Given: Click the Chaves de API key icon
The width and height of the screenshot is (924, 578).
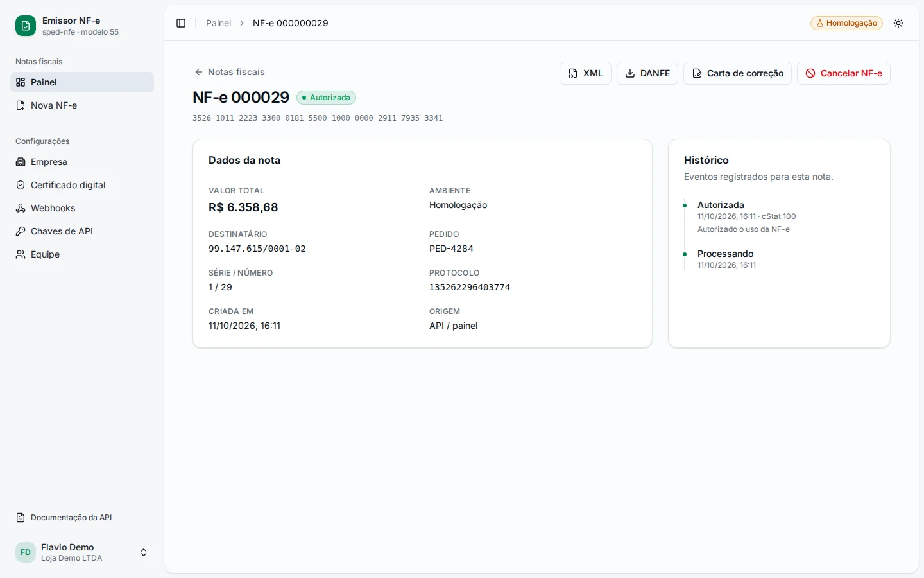Looking at the screenshot, I should 21,231.
